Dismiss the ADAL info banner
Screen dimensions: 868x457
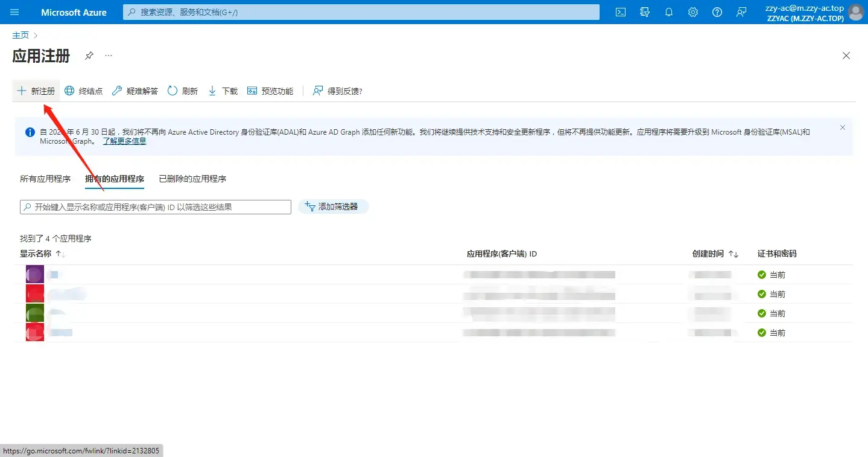843,127
